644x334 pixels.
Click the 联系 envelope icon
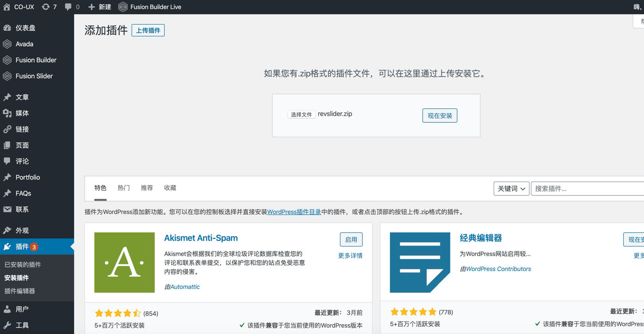(x=7, y=209)
